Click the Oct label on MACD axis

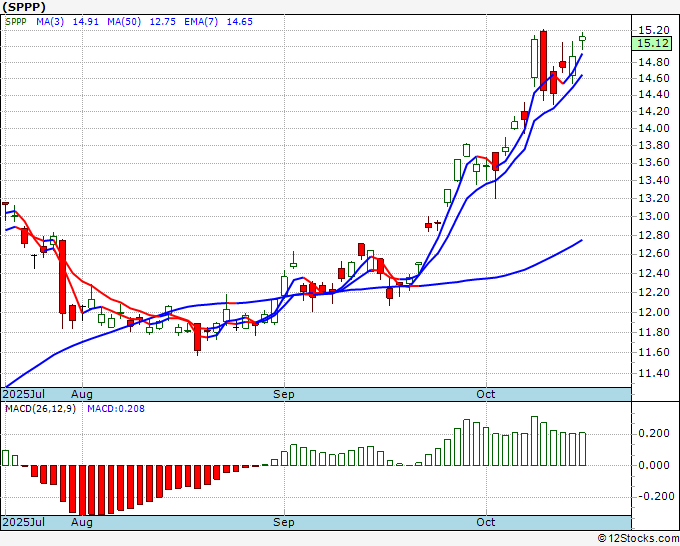coord(486,522)
